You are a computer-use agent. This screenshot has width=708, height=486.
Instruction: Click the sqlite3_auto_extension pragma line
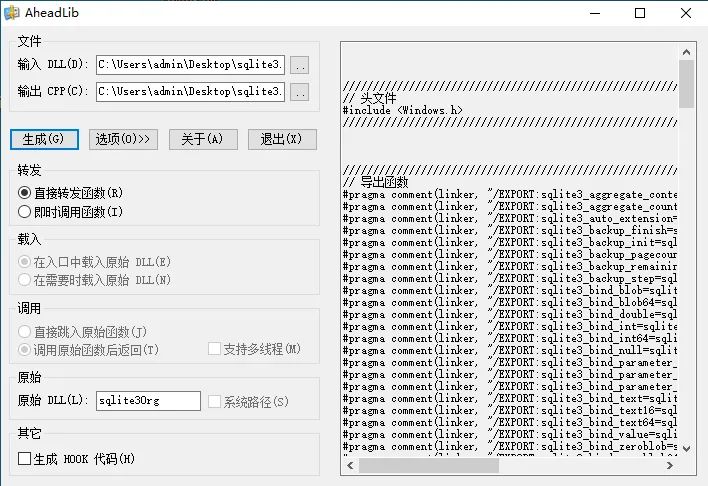[x=510, y=219]
